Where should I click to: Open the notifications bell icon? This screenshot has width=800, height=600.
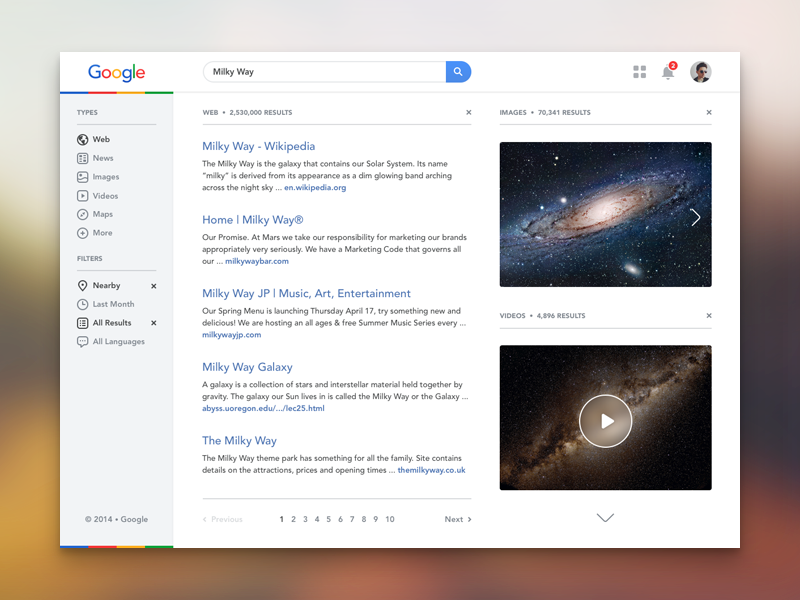tap(668, 72)
